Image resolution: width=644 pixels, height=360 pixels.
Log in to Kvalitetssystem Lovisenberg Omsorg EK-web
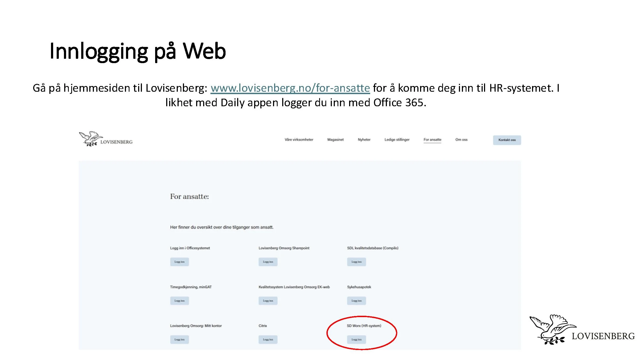[x=268, y=301]
